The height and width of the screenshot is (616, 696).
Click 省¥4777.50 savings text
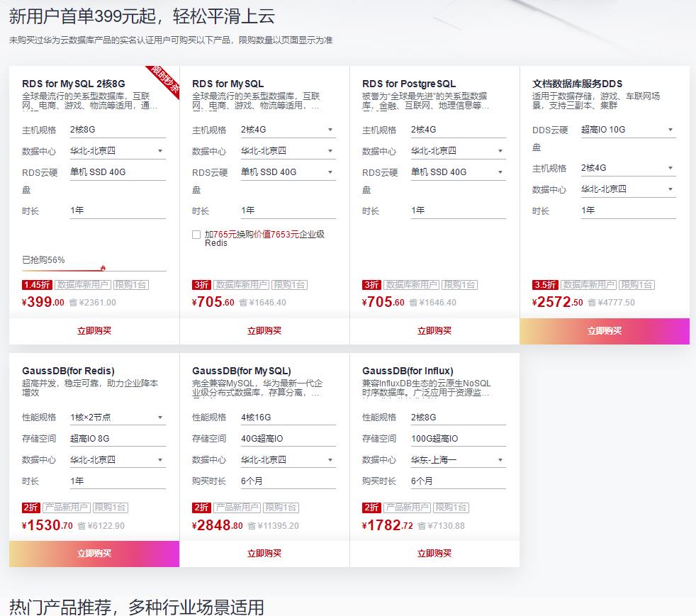(611, 303)
